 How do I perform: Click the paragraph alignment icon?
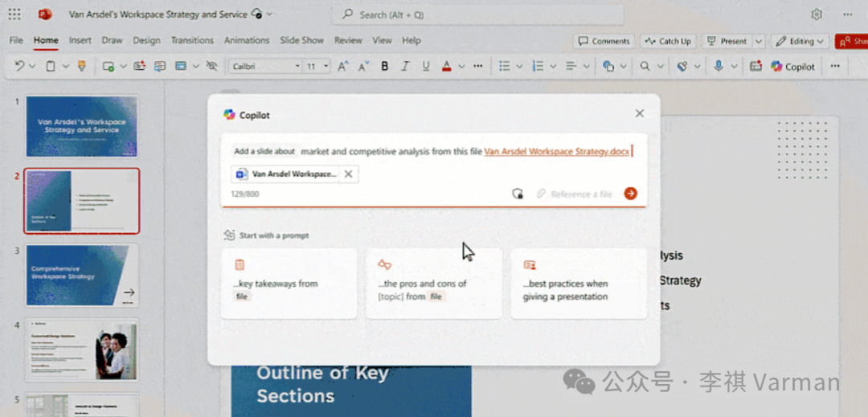(x=571, y=67)
